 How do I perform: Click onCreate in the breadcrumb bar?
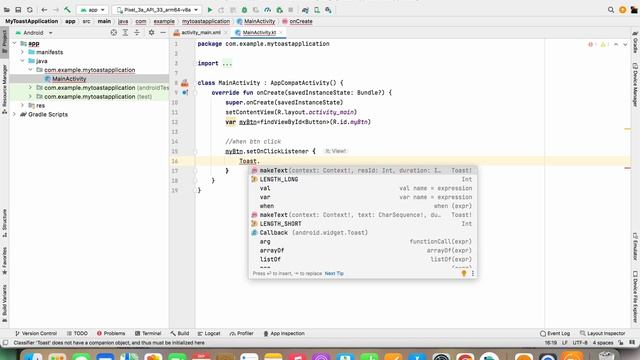[x=297, y=21]
